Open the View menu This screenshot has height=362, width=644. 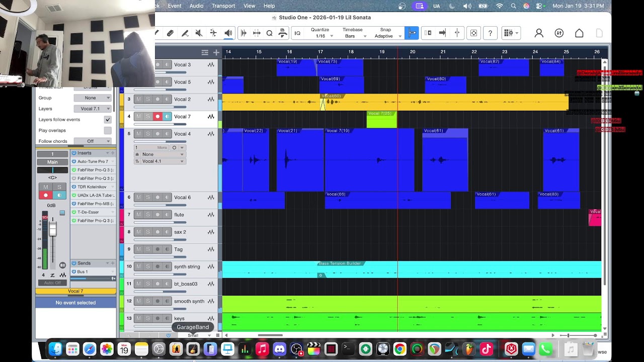(249, 6)
